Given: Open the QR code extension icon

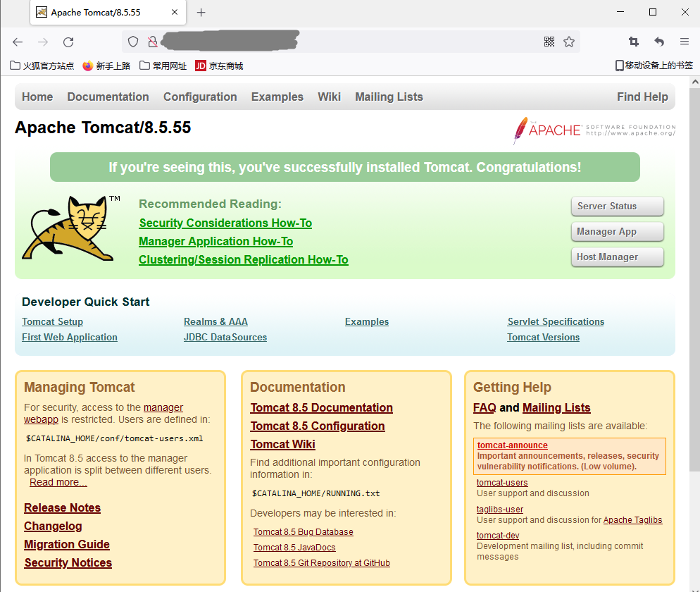Looking at the screenshot, I should 549,42.
